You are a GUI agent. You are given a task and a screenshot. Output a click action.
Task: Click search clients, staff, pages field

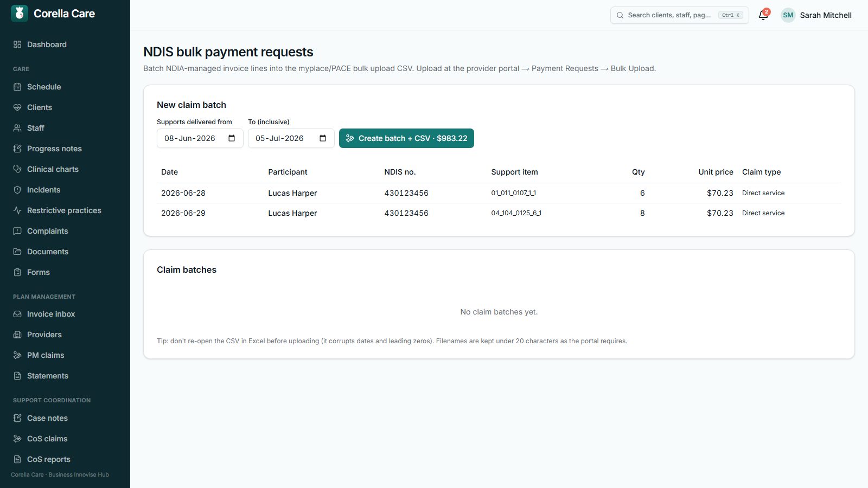[679, 15]
